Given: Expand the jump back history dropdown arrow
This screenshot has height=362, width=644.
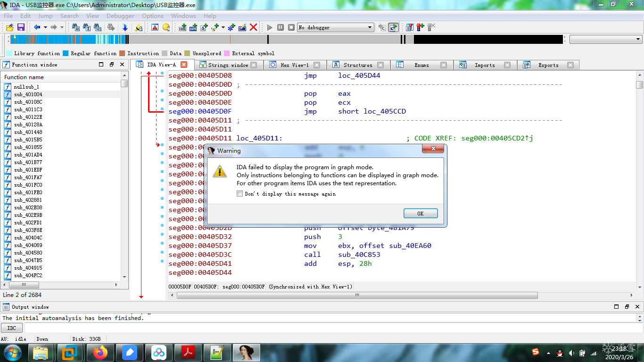Looking at the screenshot, I should (45, 27).
